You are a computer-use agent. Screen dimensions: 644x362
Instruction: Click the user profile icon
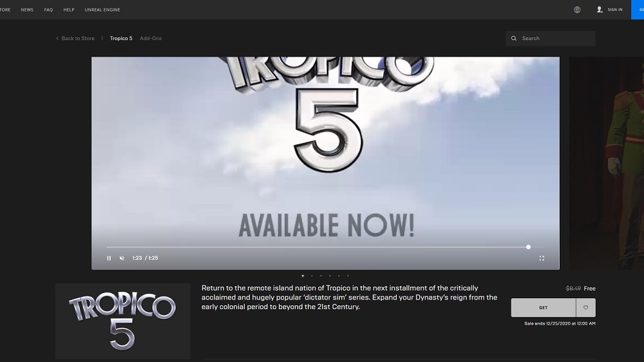(600, 10)
